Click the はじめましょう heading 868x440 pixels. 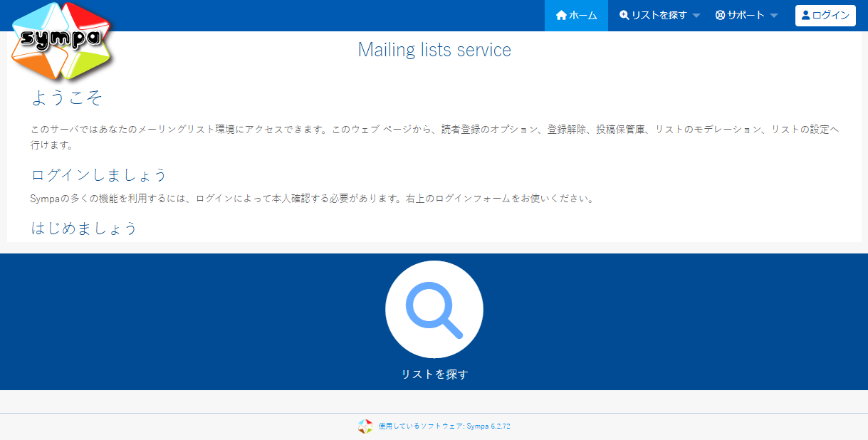pyautogui.click(x=84, y=229)
